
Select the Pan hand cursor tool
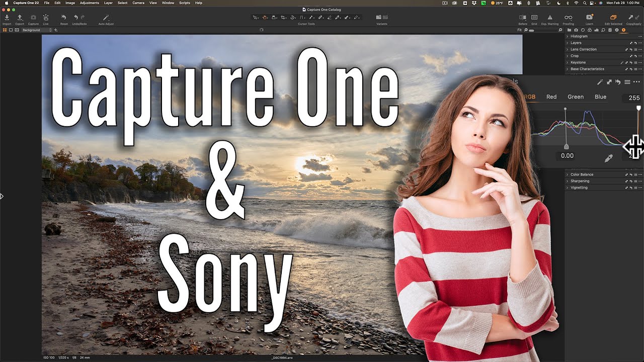[265, 18]
